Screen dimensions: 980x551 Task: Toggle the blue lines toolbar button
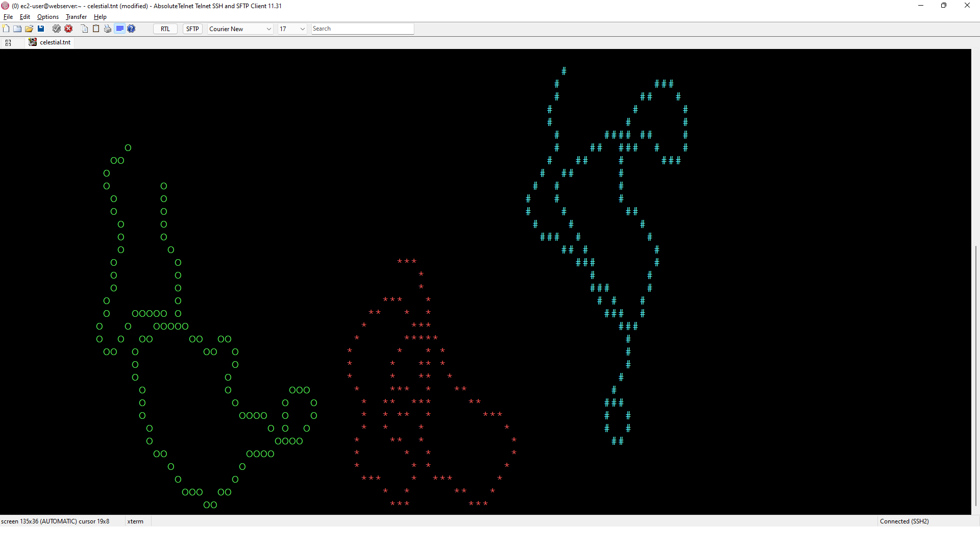click(119, 29)
